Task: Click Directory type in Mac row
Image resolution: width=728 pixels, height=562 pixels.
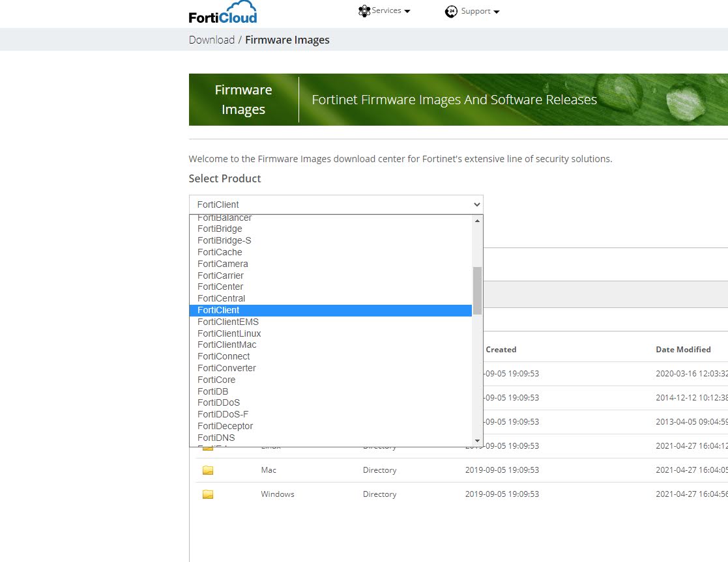Action: (x=380, y=470)
